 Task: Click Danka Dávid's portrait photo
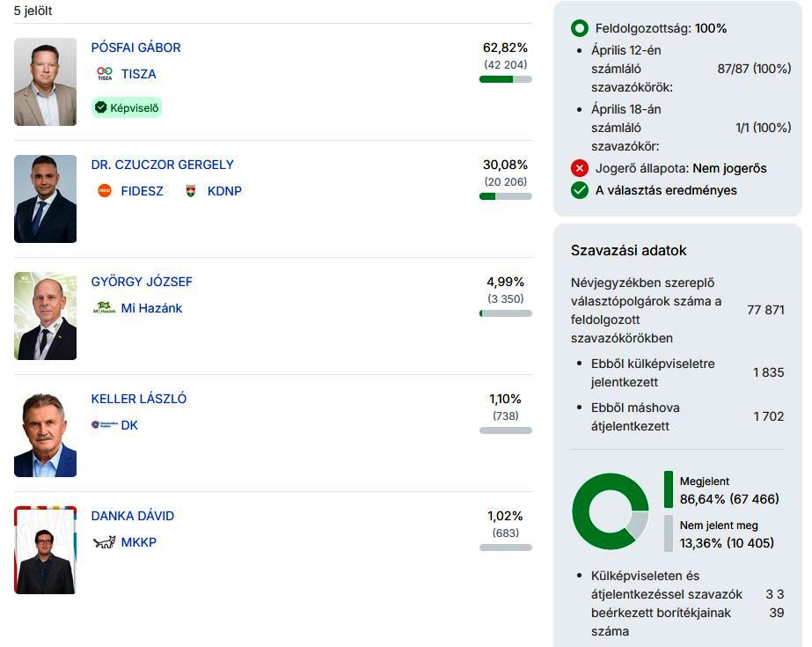[46, 550]
